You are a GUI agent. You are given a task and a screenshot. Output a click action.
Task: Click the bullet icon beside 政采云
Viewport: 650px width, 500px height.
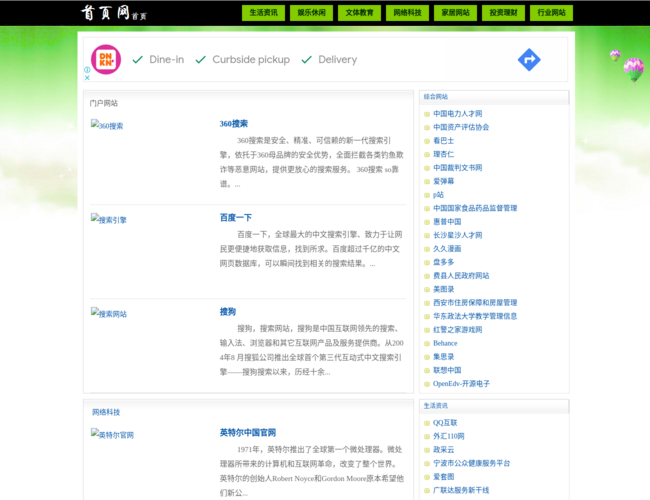pyautogui.click(x=427, y=450)
